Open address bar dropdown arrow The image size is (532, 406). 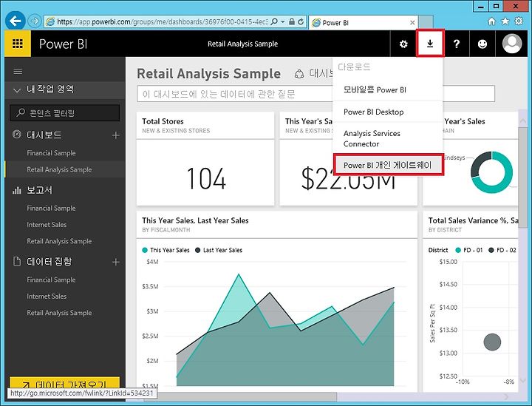pyautogui.click(x=282, y=21)
